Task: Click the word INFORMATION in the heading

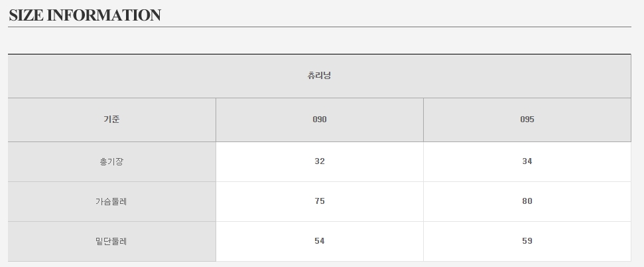Action: coord(104,15)
